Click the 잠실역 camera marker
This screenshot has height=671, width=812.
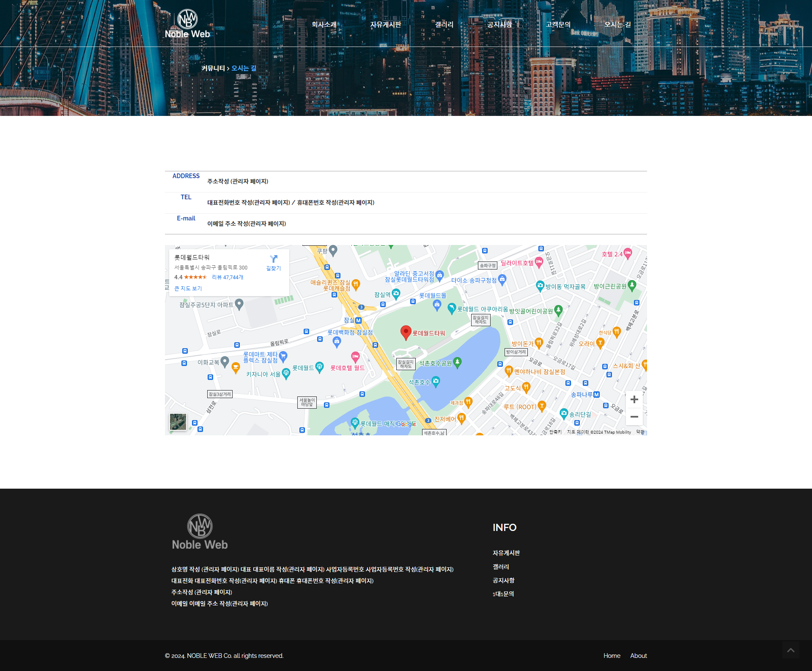pos(396,293)
